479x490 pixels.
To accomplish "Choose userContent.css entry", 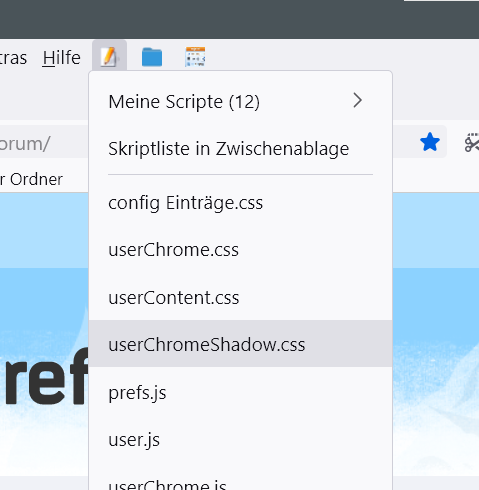I will [240, 297].
